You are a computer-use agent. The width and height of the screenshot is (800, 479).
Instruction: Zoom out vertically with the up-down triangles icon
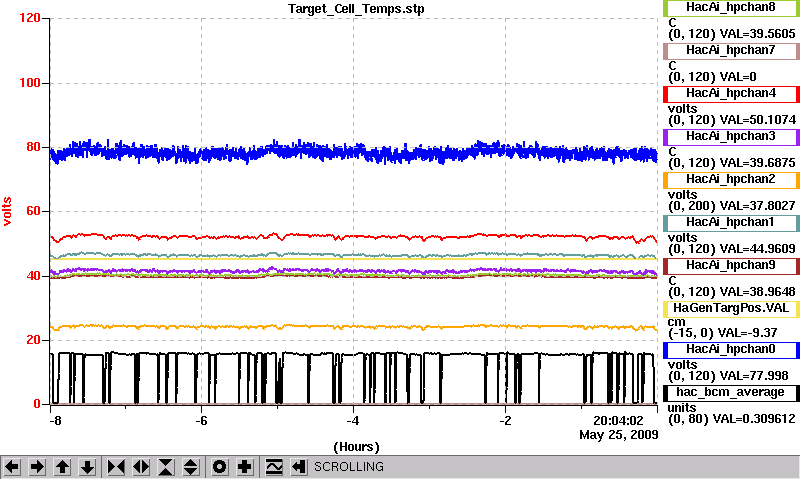[191, 467]
